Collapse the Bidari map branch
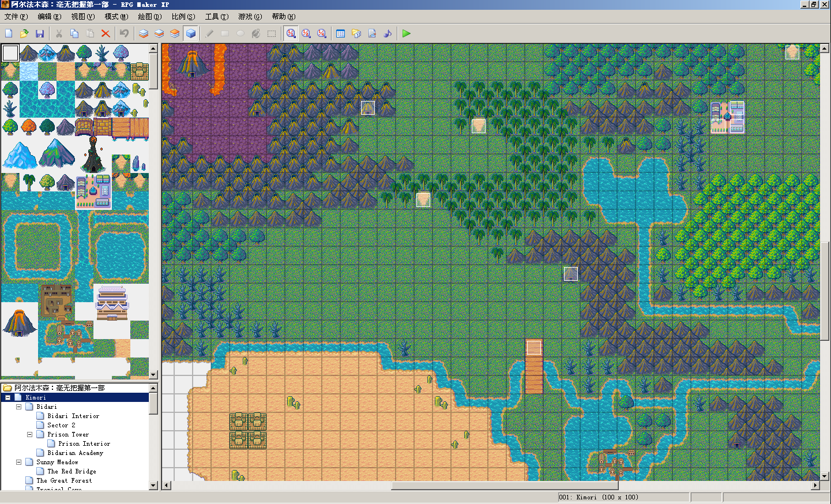The height and width of the screenshot is (504, 831). (x=18, y=407)
